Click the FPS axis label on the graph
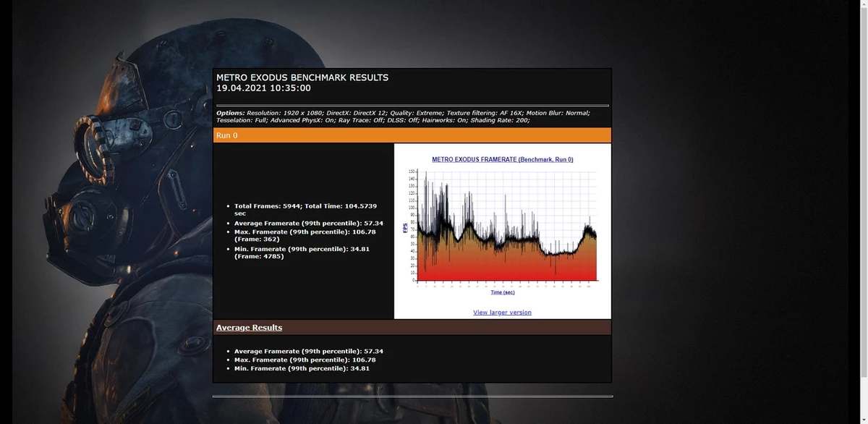The image size is (868, 424). tap(405, 227)
